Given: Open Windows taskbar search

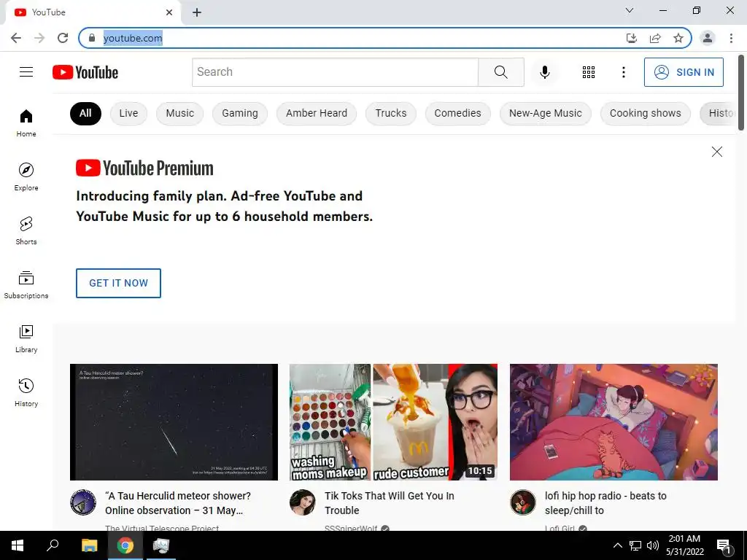Looking at the screenshot, I should tap(53, 545).
